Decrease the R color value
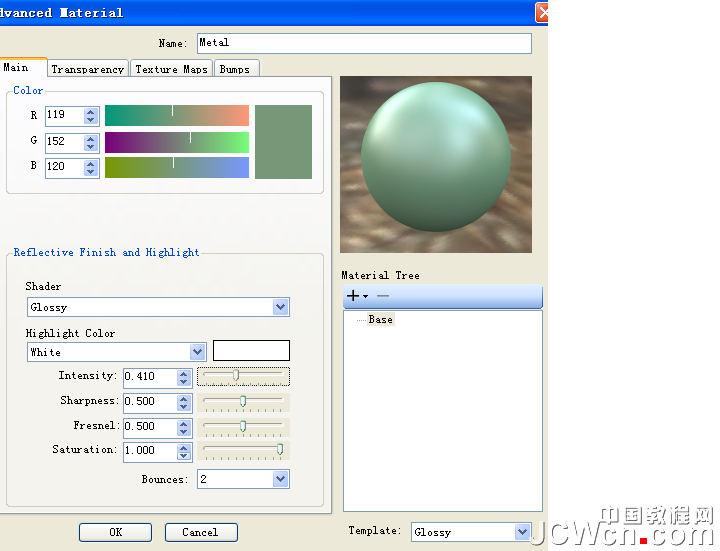This screenshot has height=551, width=720. (91, 120)
